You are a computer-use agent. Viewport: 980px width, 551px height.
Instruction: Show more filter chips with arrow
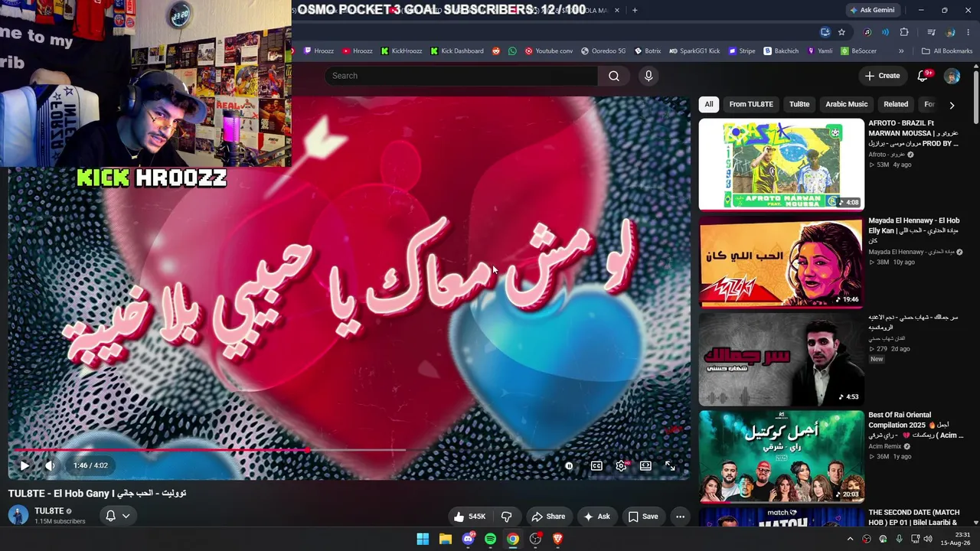(952, 105)
